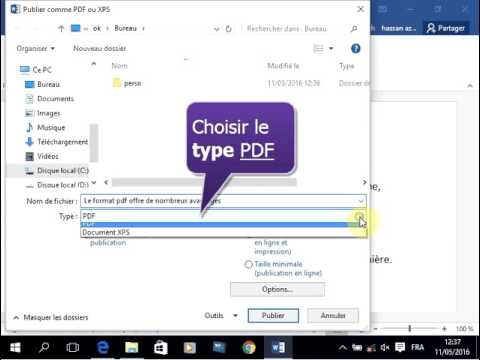Click Word zoom in plus button
The width and height of the screenshot is (480, 360).
[x=444, y=329]
